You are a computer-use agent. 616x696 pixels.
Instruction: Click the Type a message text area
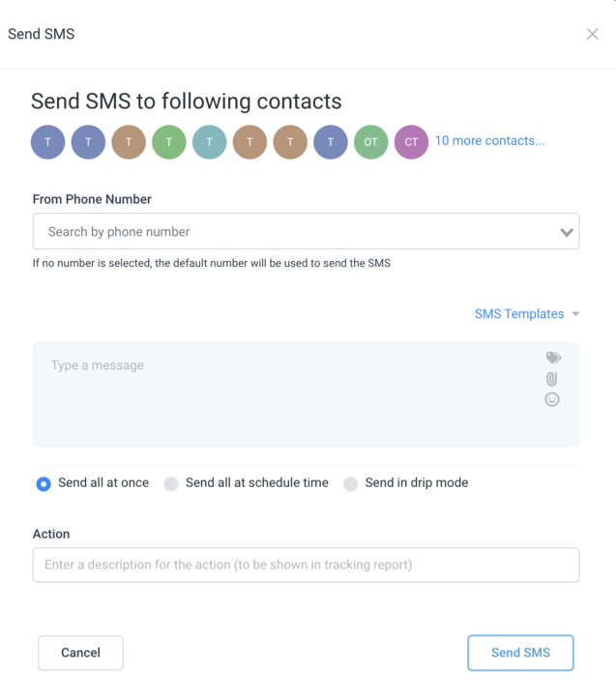(x=290, y=393)
